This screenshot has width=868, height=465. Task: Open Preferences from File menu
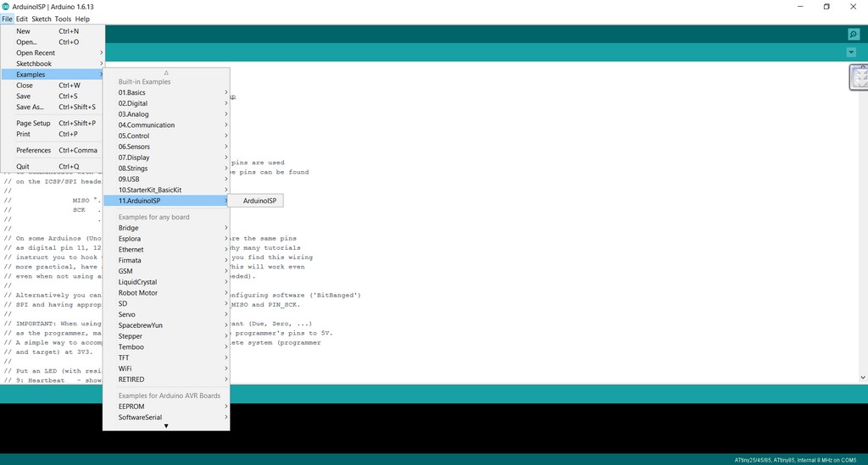[53, 151]
